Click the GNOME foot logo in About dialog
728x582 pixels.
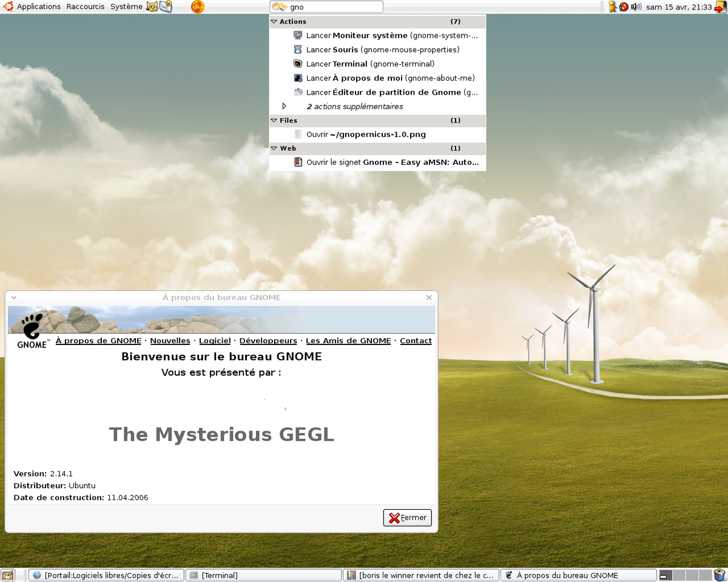(x=32, y=330)
